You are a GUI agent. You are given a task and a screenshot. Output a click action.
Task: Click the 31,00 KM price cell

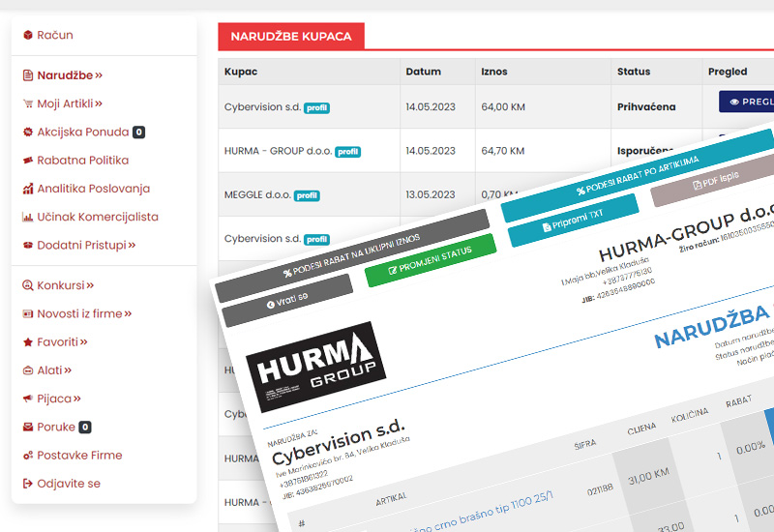coord(648,476)
